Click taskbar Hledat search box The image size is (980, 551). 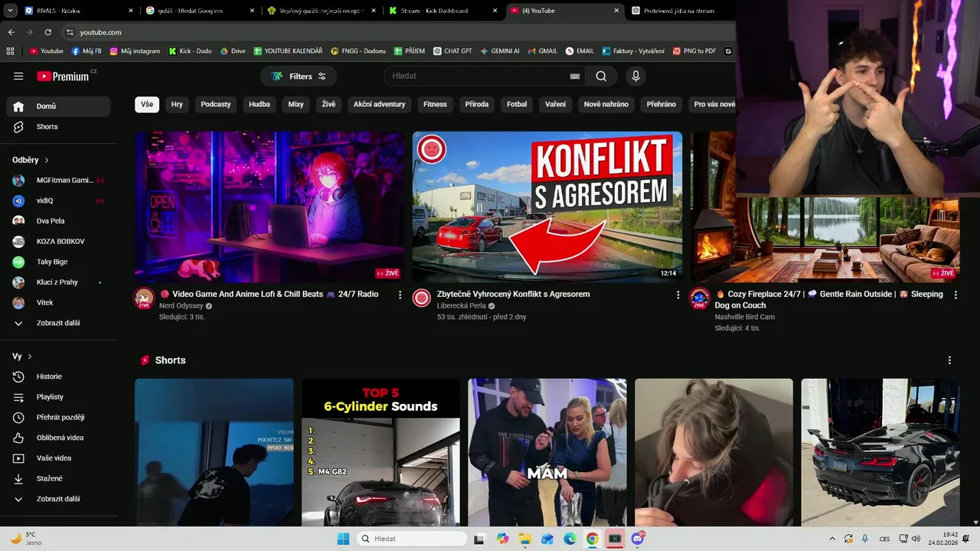tap(413, 539)
